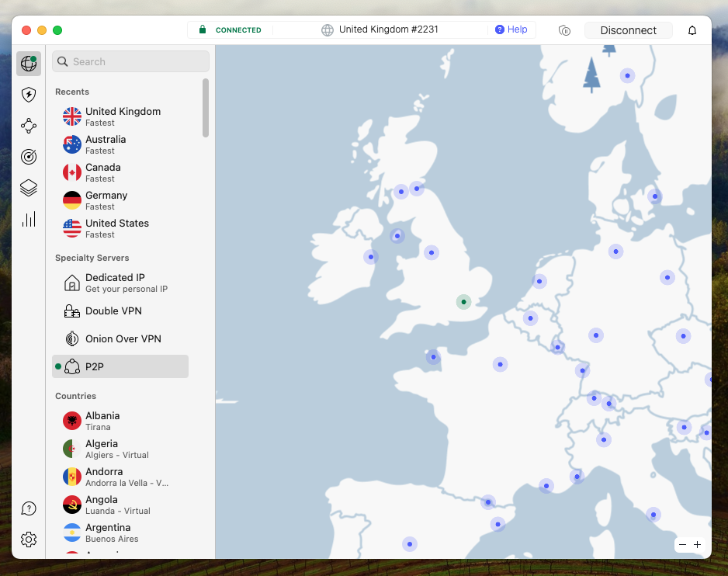Screen dimensions: 728x576
Task: Choose Double VPN specialty server
Action: 120,311
